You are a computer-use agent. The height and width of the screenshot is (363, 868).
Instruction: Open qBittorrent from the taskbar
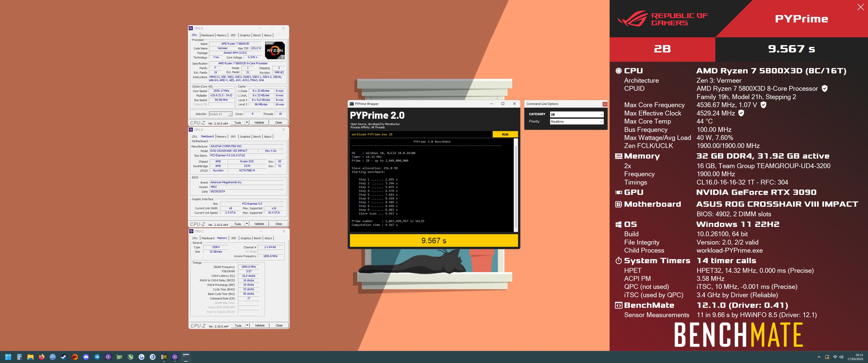(52, 357)
